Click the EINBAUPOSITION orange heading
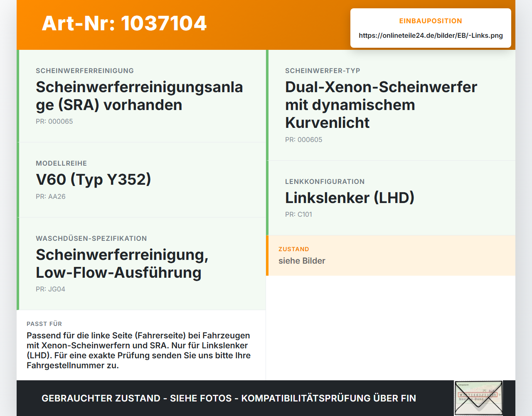 pos(431,21)
